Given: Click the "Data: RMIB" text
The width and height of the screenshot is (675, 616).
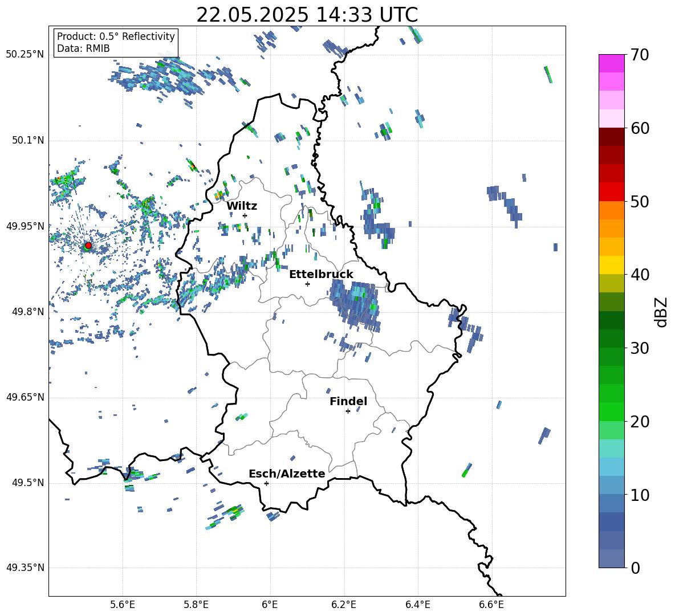Looking at the screenshot, I should pos(83,48).
